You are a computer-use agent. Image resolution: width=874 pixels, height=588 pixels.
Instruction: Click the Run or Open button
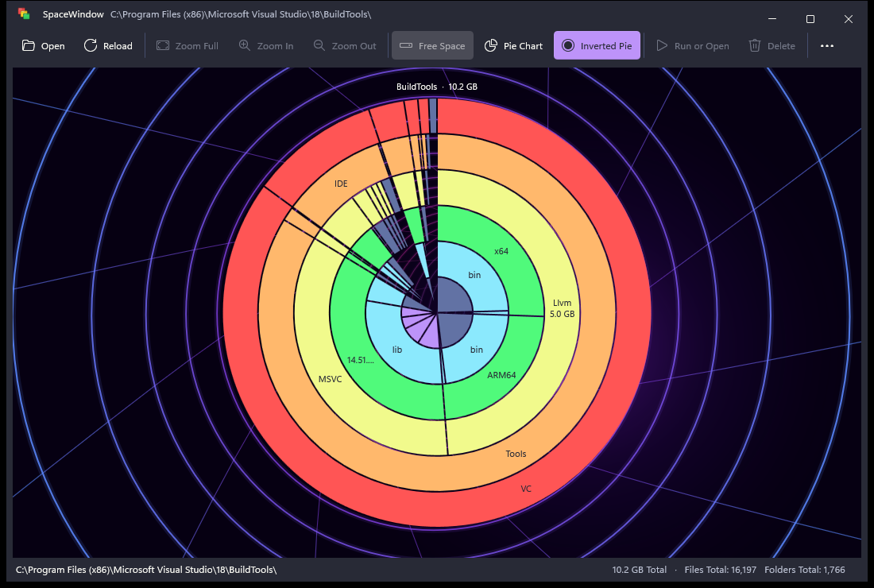693,46
